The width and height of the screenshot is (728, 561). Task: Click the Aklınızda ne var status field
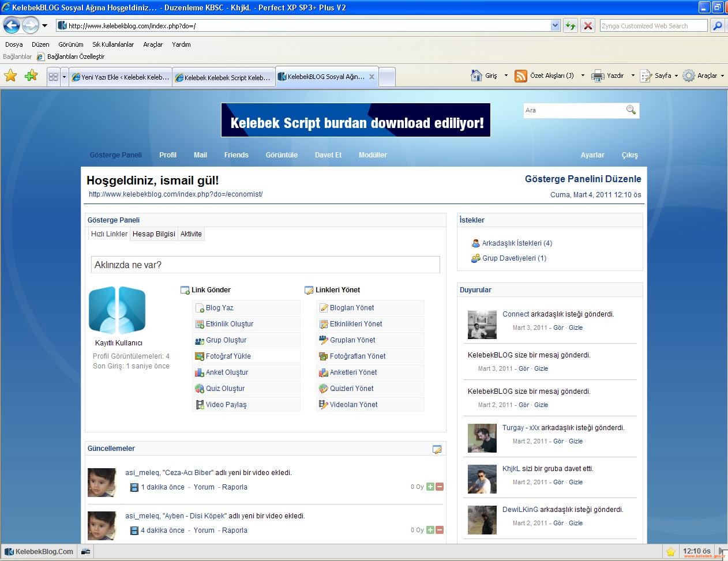coord(265,265)
